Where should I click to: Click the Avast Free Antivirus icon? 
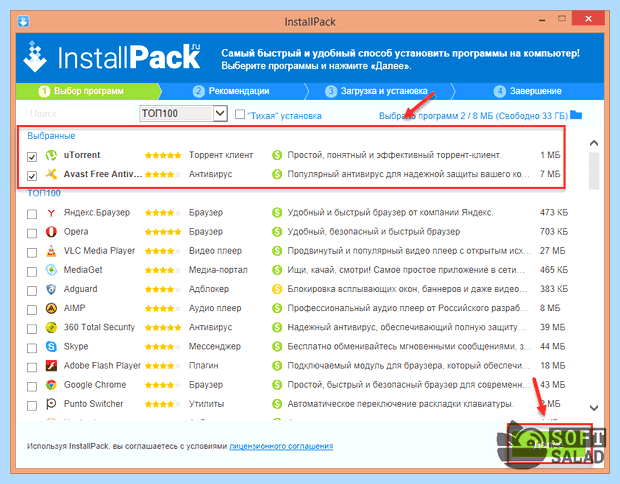click(51, 174)
